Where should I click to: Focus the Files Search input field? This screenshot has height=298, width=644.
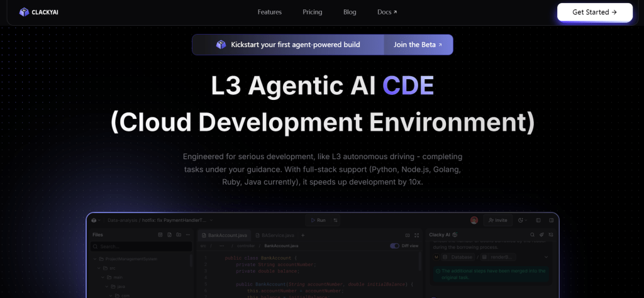[x=142, y=246]
